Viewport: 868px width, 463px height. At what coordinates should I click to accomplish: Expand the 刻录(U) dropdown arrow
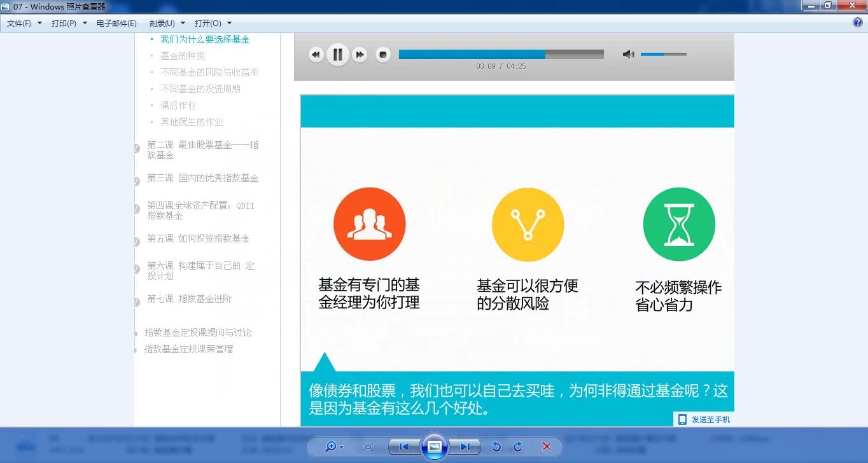(x=183, y=23)
